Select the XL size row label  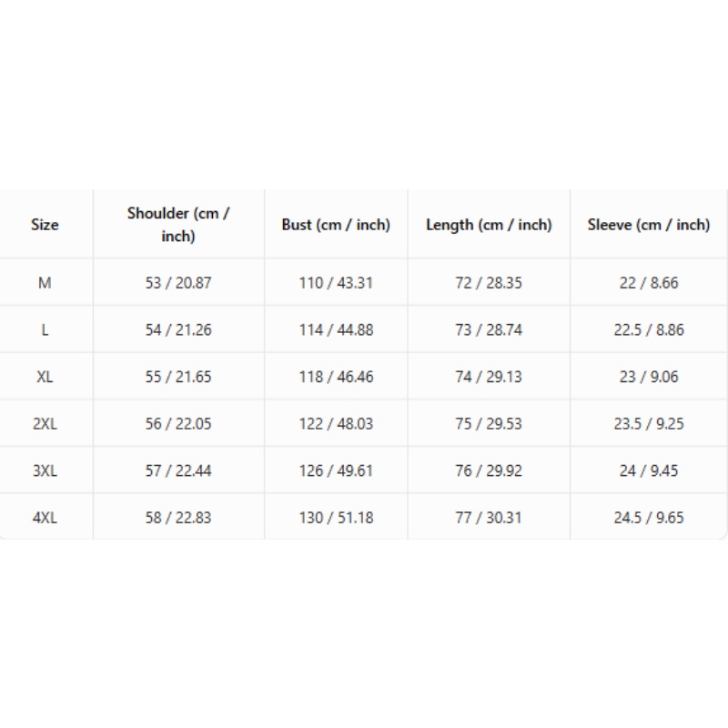45,377
